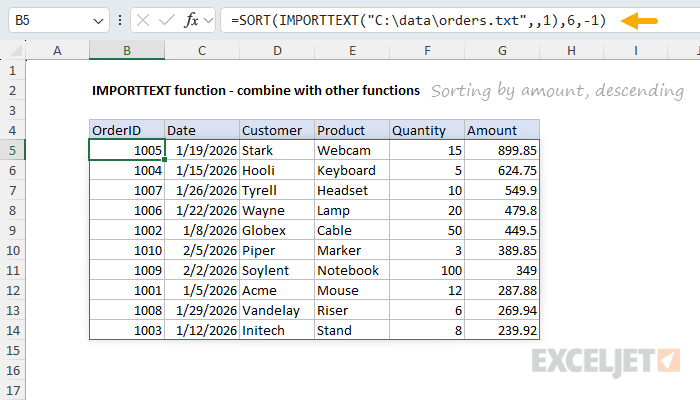Select amount cell 549.9
The height and width of the screenshot is (400, 700).
[x=502, y=191]
